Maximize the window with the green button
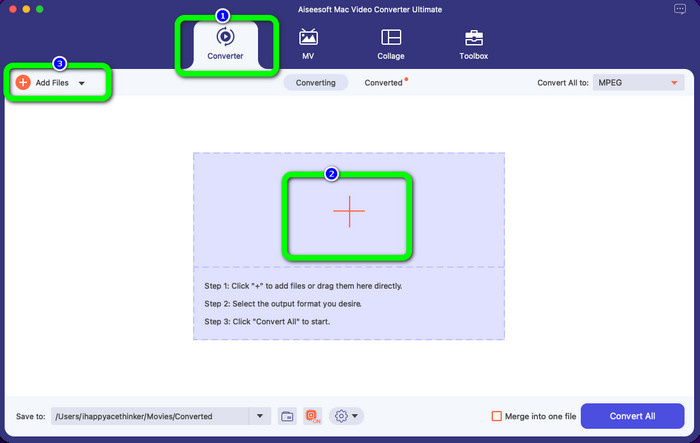700x443 pixels. coord(40,9)
